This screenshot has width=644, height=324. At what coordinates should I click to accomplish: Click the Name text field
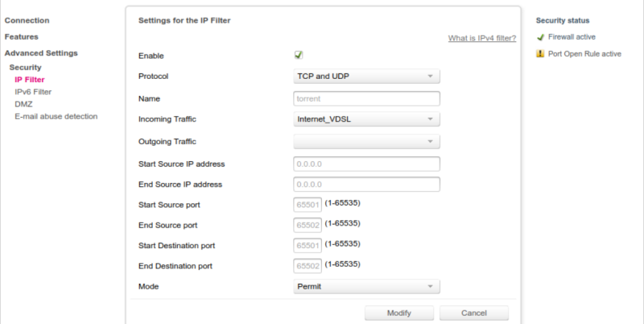[367, 99]
